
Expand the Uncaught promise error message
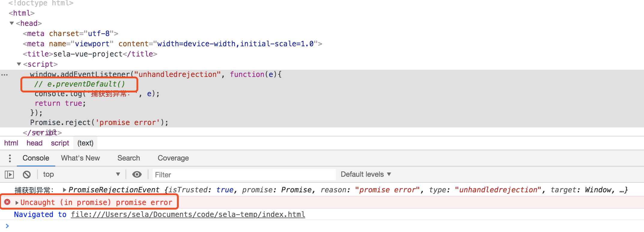[17, 203]
